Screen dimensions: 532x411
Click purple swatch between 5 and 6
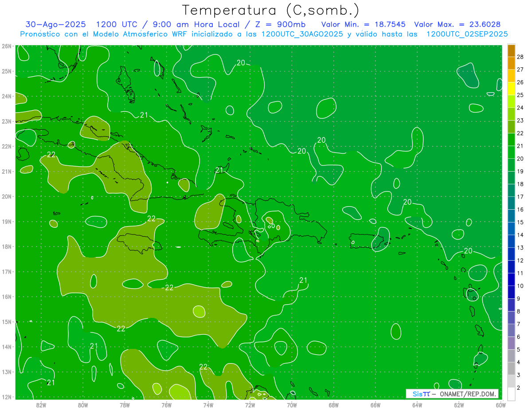tap(511, 343)
